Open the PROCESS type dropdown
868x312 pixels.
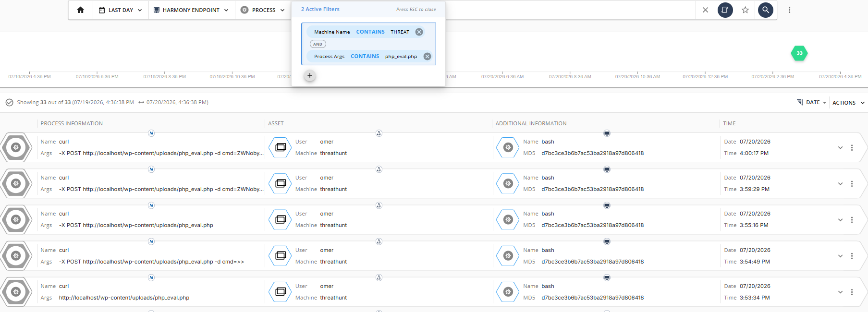pos(263,10)
